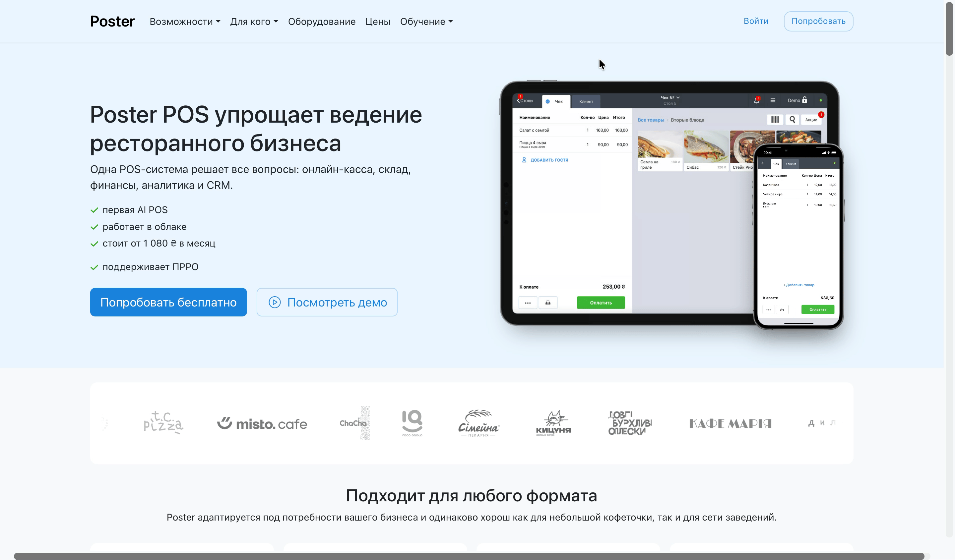This screenshot has width=955, height=560.
Task: Open the Чек № dropdown on tablet
Action: click(669, 98)
